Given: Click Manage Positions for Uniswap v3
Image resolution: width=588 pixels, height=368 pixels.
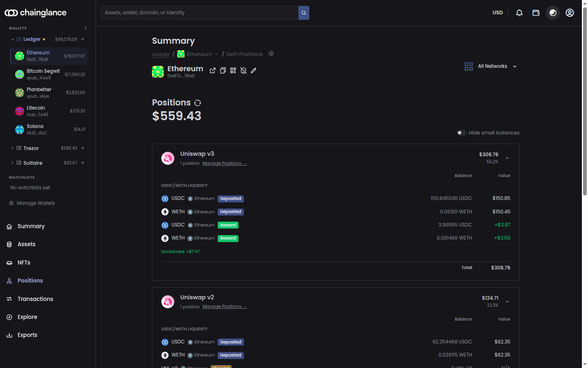Looking at the screenshot, I should point(225,163).
